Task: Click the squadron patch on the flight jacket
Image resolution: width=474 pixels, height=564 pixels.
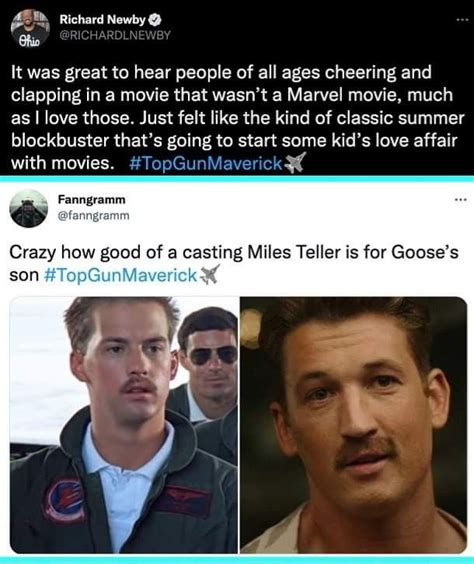Action: point(65,499)
